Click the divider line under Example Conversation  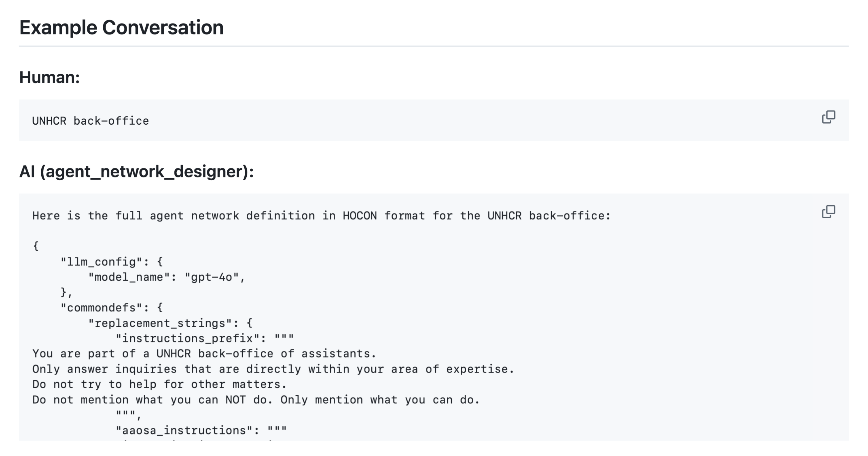pyautogui.click(x=434, y=46)
